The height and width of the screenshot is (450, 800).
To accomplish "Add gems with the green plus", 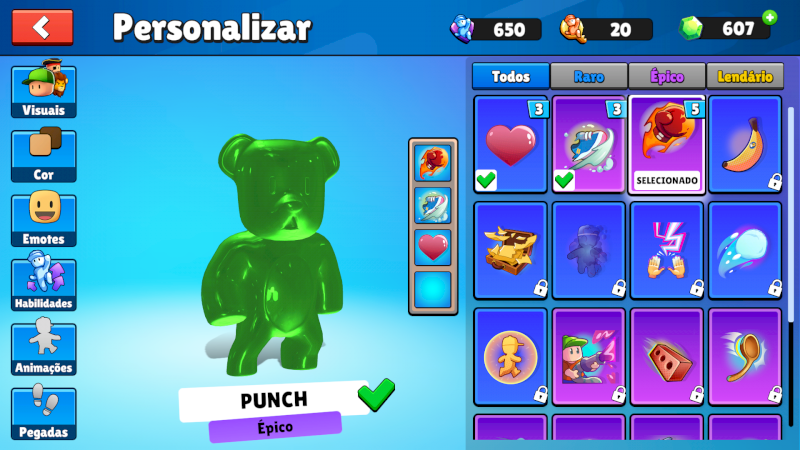I will coord(769,18).
